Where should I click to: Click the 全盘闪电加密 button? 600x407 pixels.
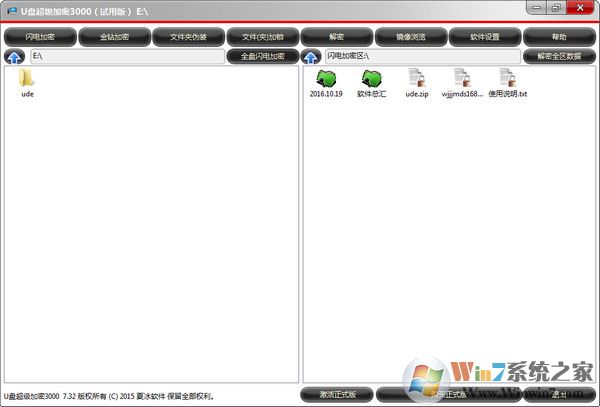[262, 56]
